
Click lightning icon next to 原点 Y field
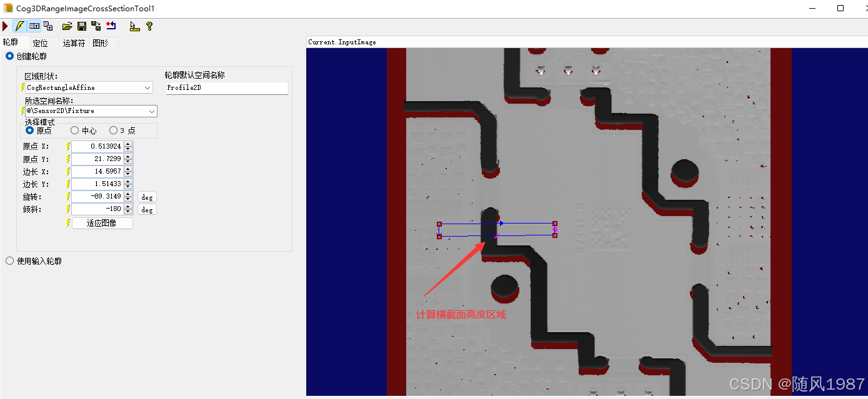click(x=68, y=159)
